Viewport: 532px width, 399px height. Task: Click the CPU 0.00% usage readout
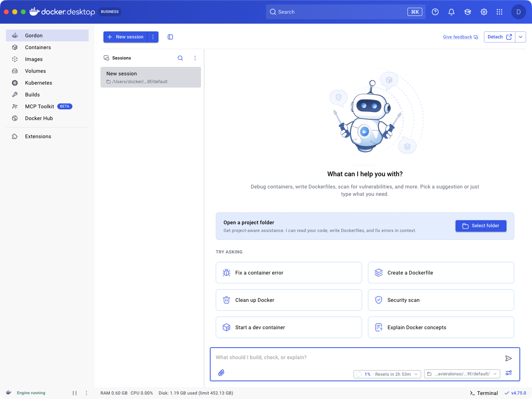tap(142, 393)
